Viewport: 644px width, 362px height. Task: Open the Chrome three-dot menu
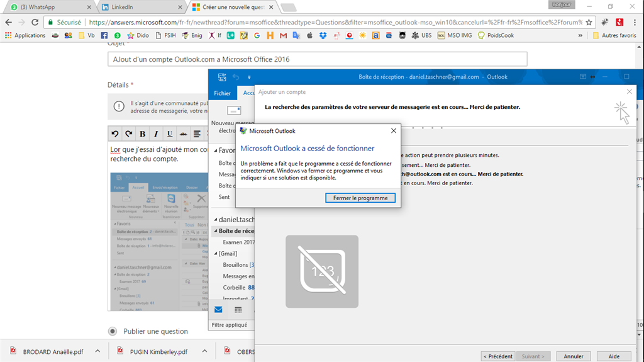pos(635,22)
